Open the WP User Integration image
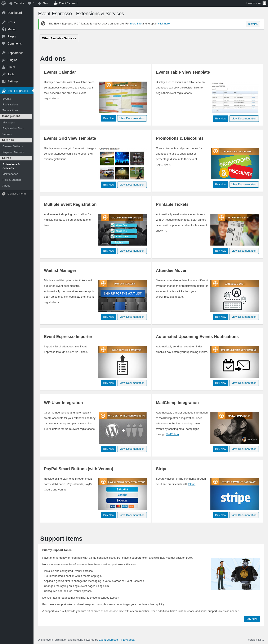 (x=123, y=428)
